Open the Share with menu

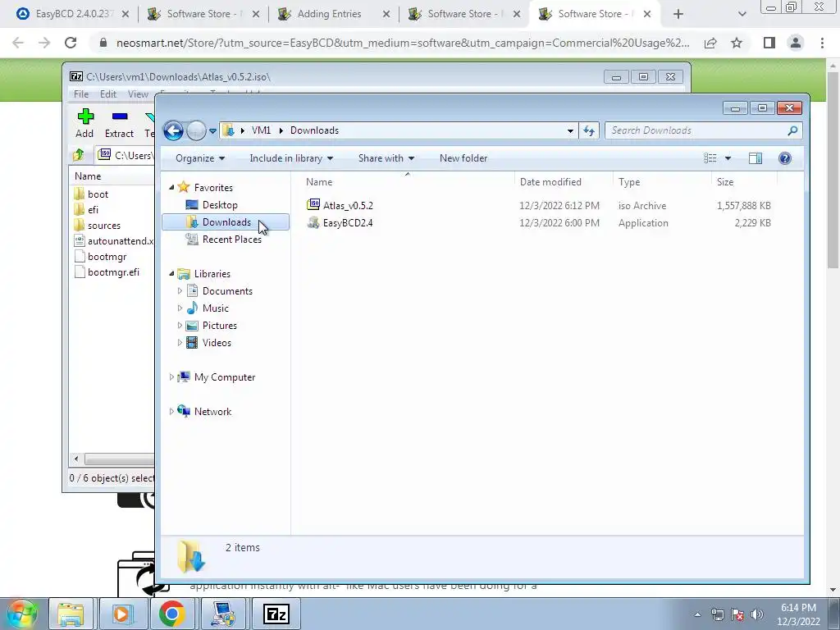386,158
